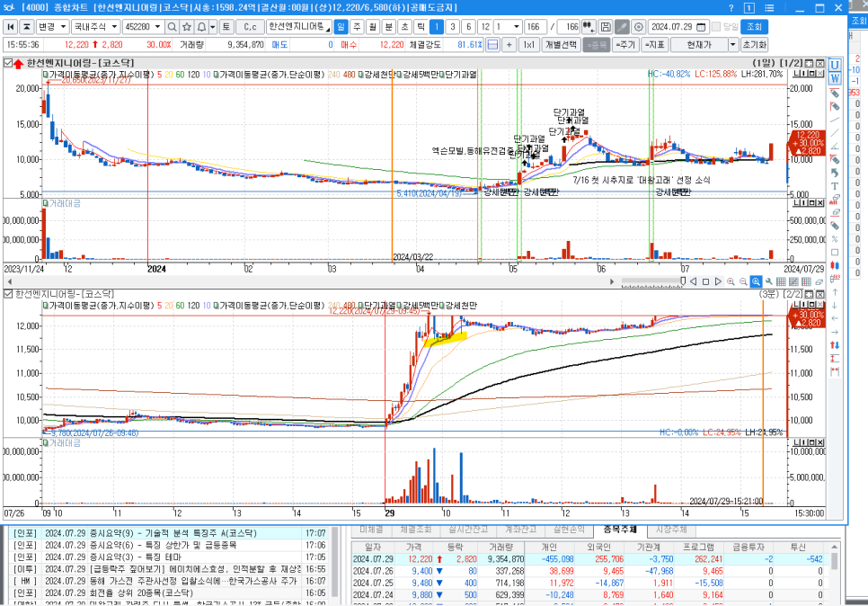Image resolution: width=868 pixels, height=606 pixels.
Task: Open the 국내주식 market dropdown
Action: (94, 27)
